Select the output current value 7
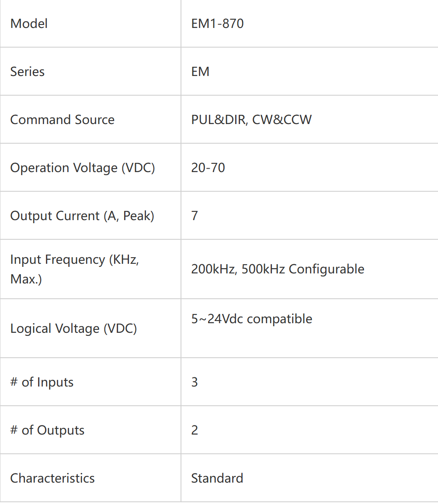Image resolution: width=438 pixels, height=504 pixels. [195, 216]
